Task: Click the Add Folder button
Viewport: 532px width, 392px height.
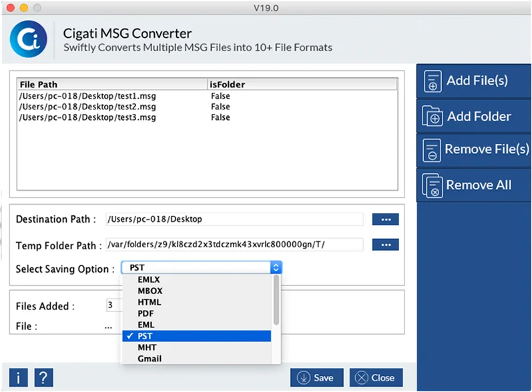Action: (x=474, y=116)
